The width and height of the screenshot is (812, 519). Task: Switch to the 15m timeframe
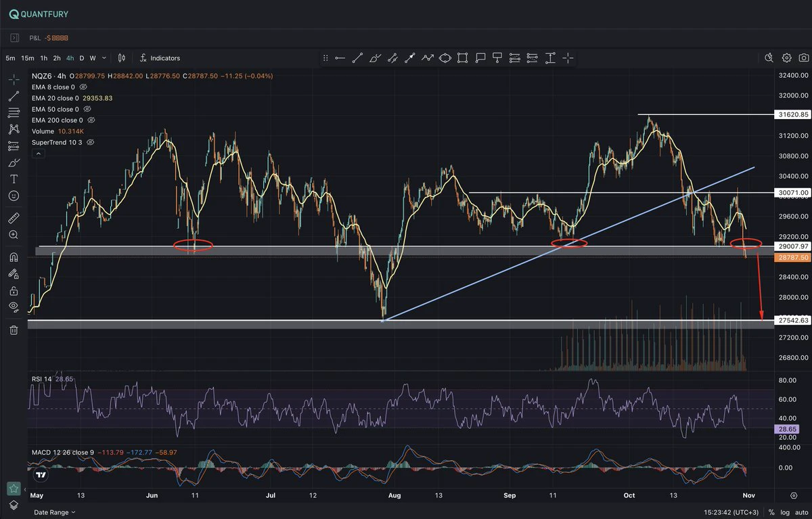pyautogui.click(x=27, y=58)
